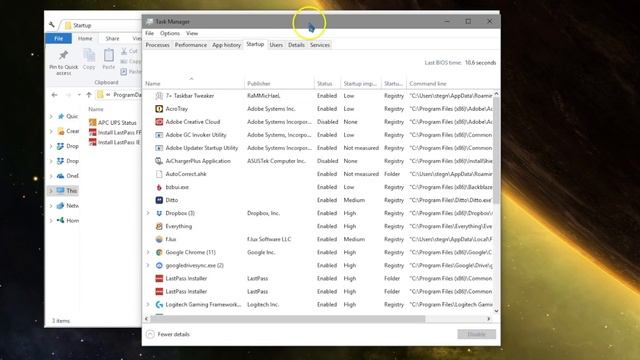Select Install LastPass IE file in Explorer

coord(115,142)
